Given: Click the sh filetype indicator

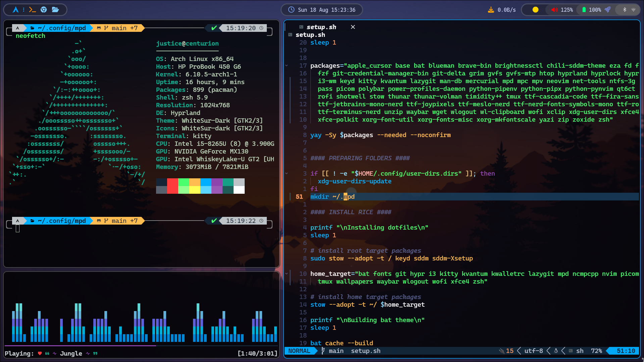Looking at the screenshot, I should [580, 351].
